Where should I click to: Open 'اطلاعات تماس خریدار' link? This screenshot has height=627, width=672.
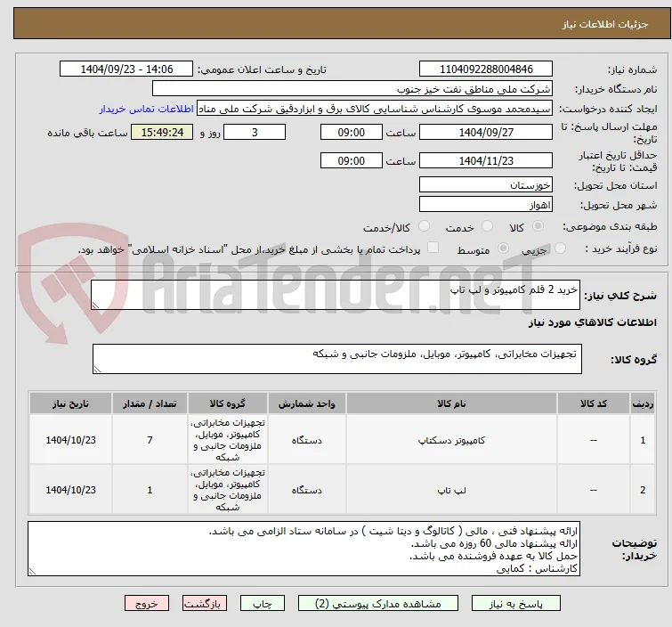click(x=147, y=109)
